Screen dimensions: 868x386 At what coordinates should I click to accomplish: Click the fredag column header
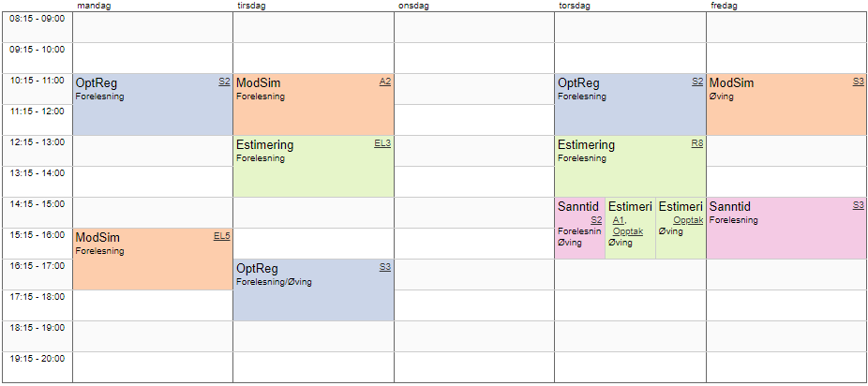pyautogui.click(x=723, y=6)
